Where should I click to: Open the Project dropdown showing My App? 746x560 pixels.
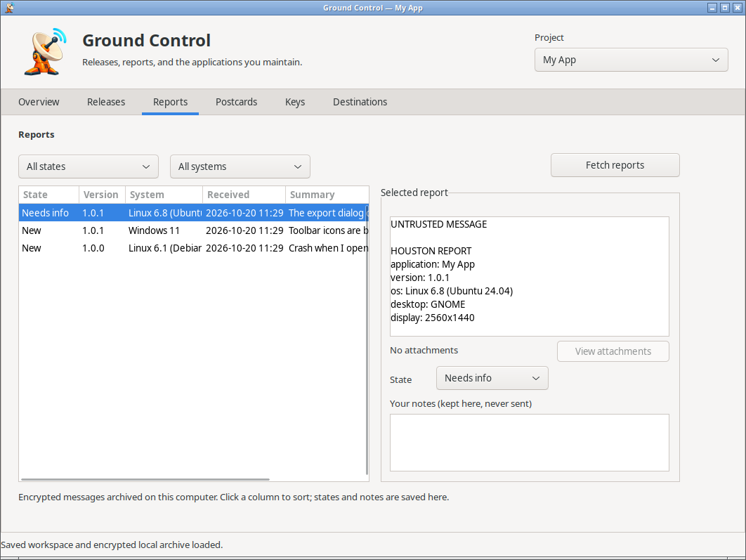[x=631, y=60]
